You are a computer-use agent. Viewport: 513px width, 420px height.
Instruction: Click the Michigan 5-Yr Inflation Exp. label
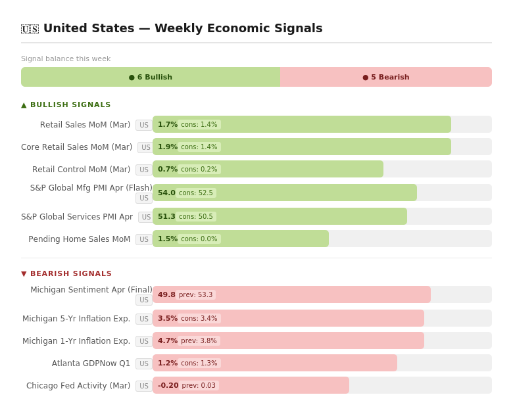[x=76, y=319]
